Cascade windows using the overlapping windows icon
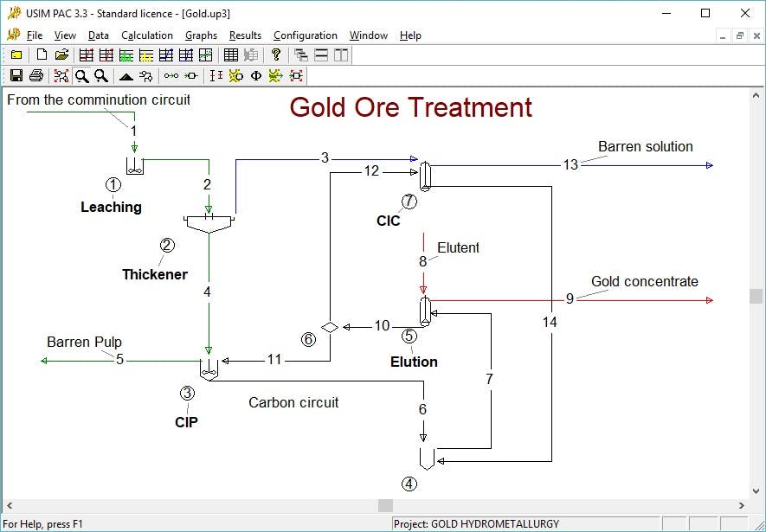766x532 pixels. 301,55
